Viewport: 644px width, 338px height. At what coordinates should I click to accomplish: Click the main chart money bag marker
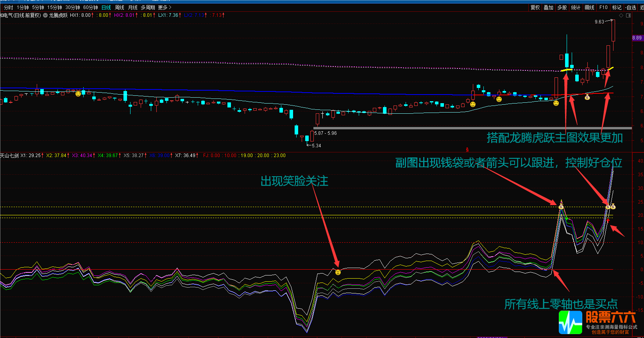click(587, 97)
